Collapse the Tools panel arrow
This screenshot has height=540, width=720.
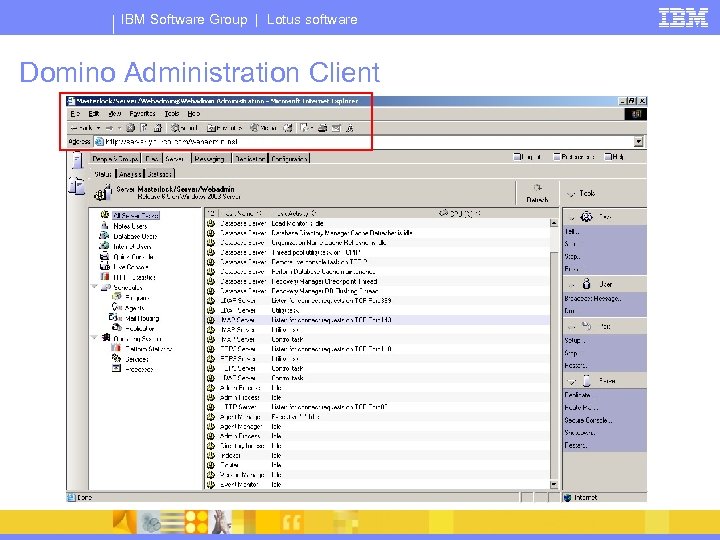point(571,194)
